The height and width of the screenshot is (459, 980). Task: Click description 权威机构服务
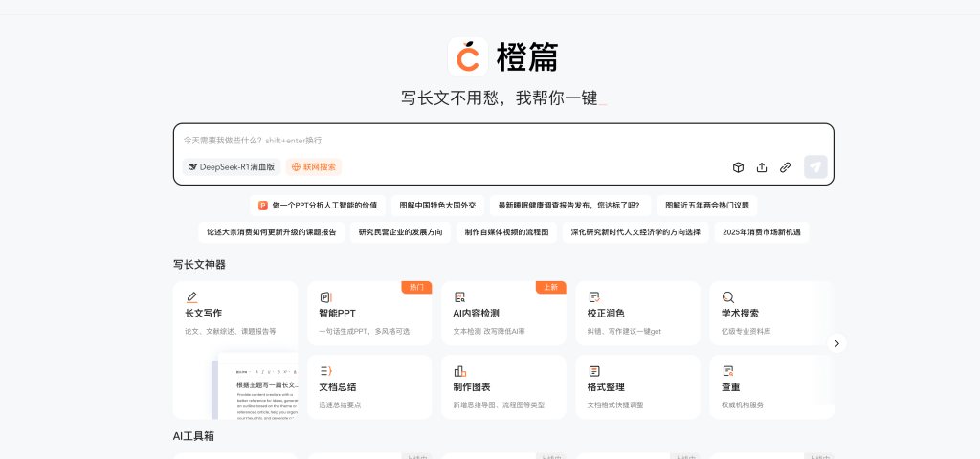(x=743, y=404)
